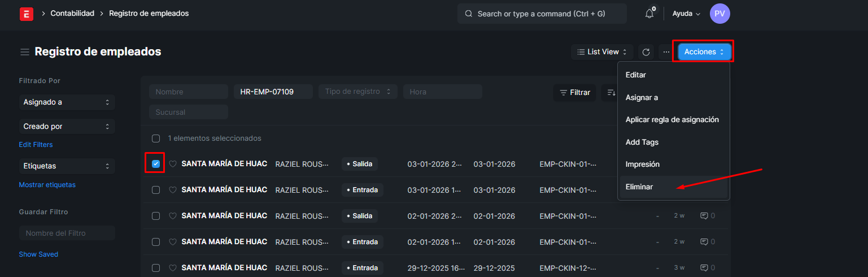Click the heart icon on first Salida row
868x277 pixels.
click(173, 164)
